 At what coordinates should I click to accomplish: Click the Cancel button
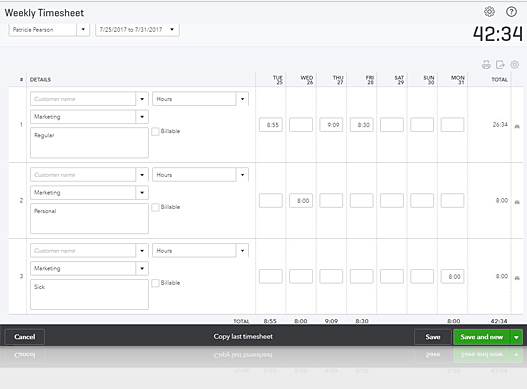coord(25,337)
